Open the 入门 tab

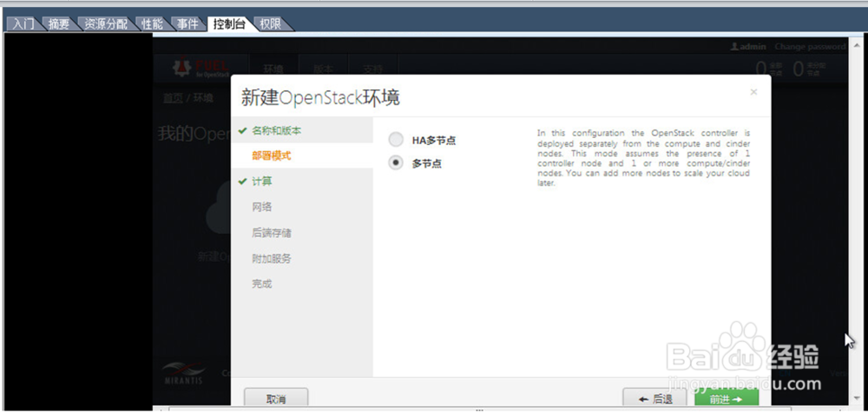tap(23, 23)
